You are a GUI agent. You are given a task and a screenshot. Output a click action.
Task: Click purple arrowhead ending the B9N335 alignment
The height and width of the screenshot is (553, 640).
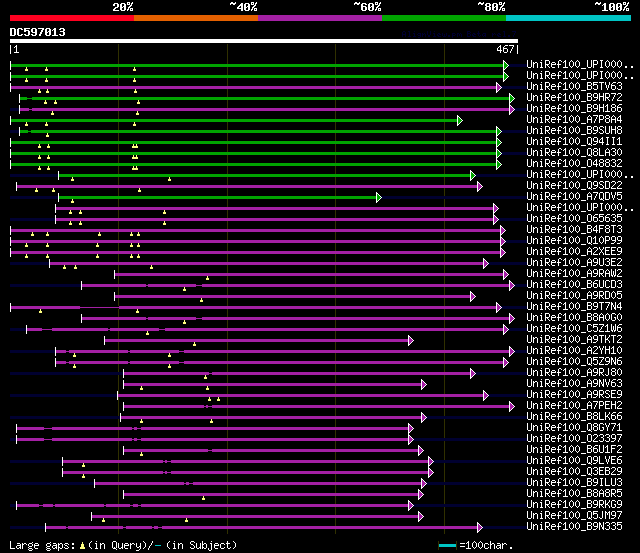tap(480, 528)
